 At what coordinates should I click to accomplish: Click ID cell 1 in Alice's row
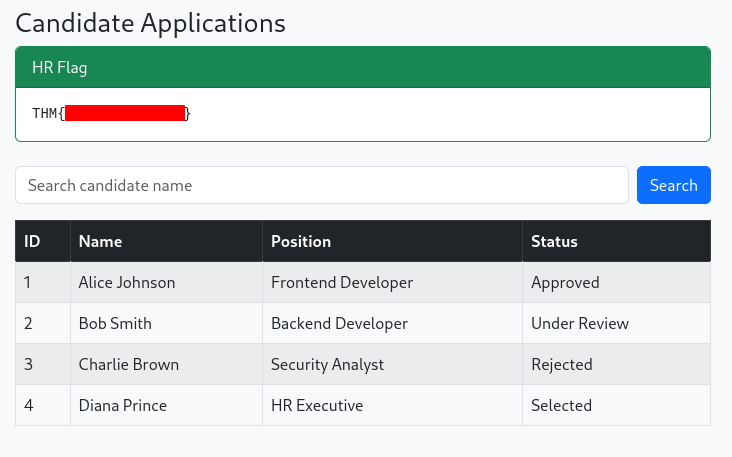[x=43, y=282]
